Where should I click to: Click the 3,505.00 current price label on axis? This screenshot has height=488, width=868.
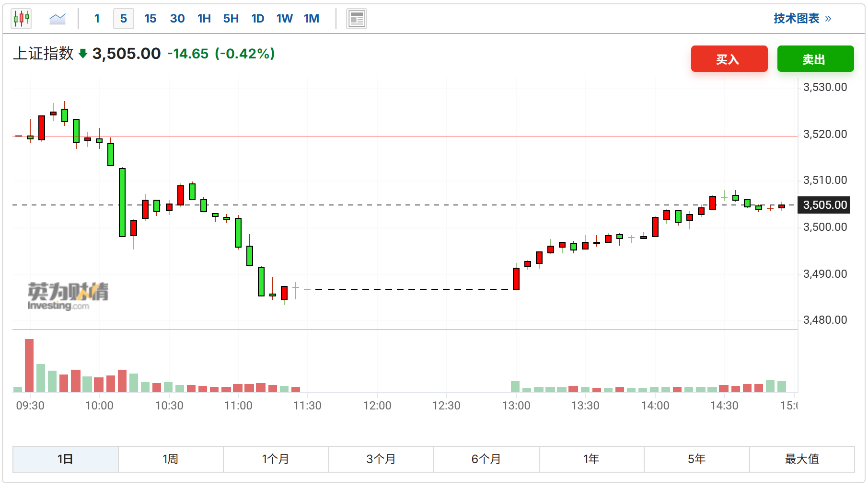(823, 205)
